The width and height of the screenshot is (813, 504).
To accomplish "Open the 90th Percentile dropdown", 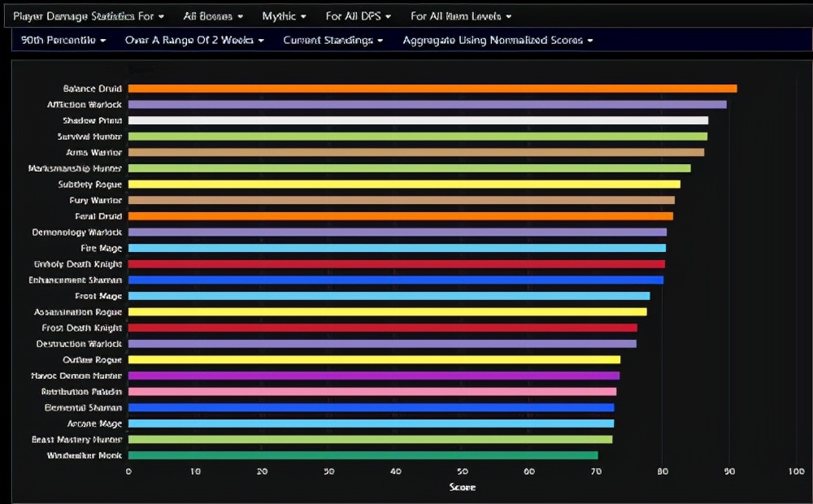I will (63, 40).
